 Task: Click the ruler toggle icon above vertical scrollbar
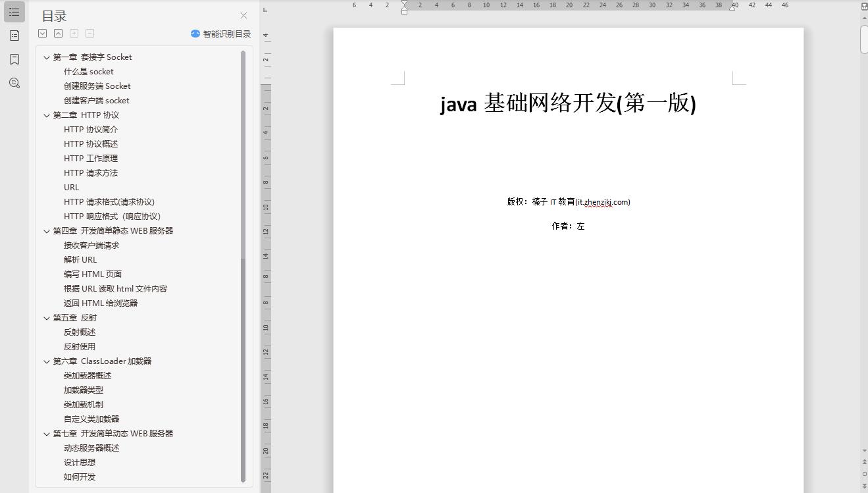point(864,6)
